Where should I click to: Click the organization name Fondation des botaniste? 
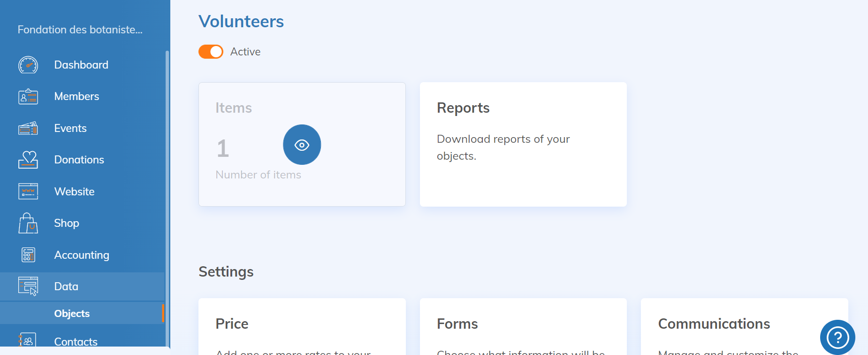80,30
